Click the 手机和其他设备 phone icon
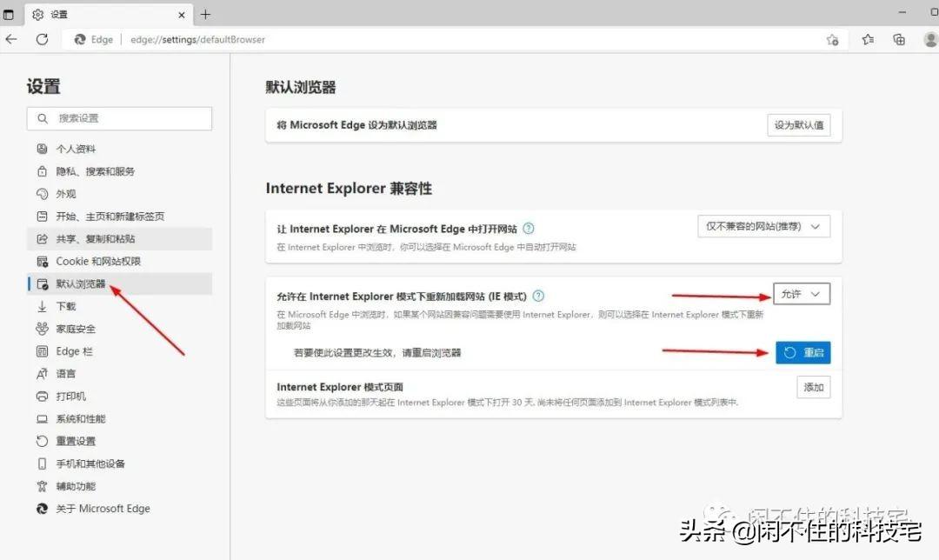939x560 pixels. [42, 463]
